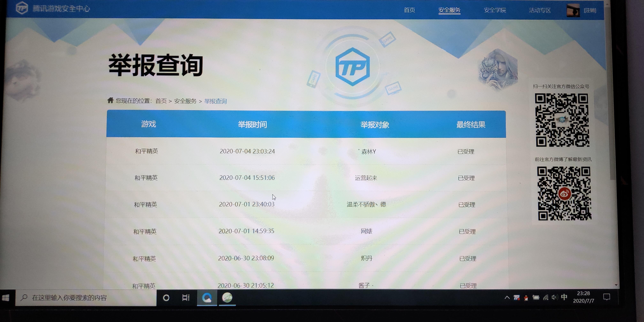The height and width of the screenshot is (322, 644).
Task: Click 已受理 result in the 森林Y row
Action: 466,152
